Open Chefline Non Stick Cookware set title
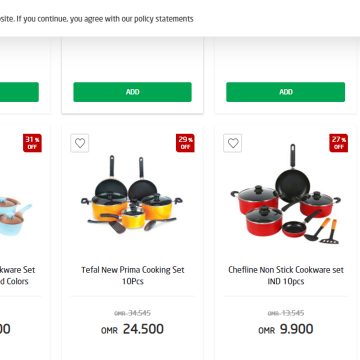The height and width of the screenshot is (360, 360). (286, 275)
